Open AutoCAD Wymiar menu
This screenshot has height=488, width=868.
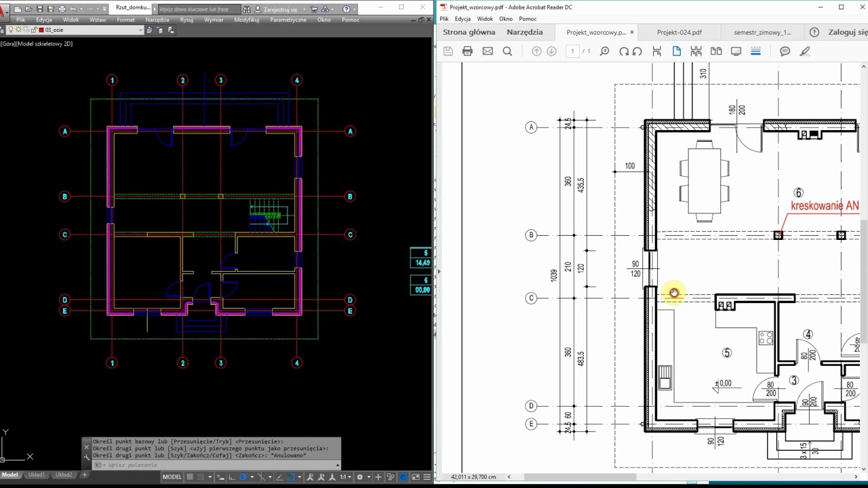pyautogui.click(x=214, y=20)
